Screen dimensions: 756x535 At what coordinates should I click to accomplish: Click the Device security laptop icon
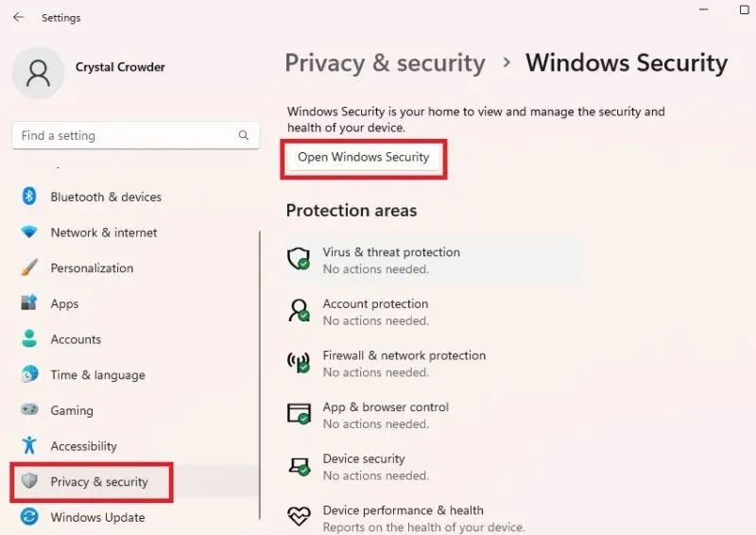tap(299, 466)
